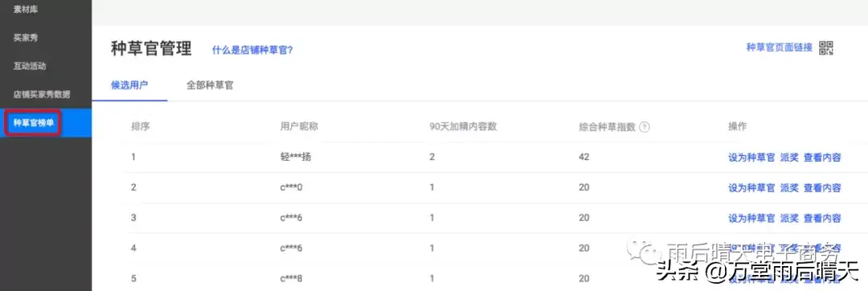Image resolution: width=868 pixels, height=291 pixels.
Task: Click the 操作 column header
Action: point(737,127)
